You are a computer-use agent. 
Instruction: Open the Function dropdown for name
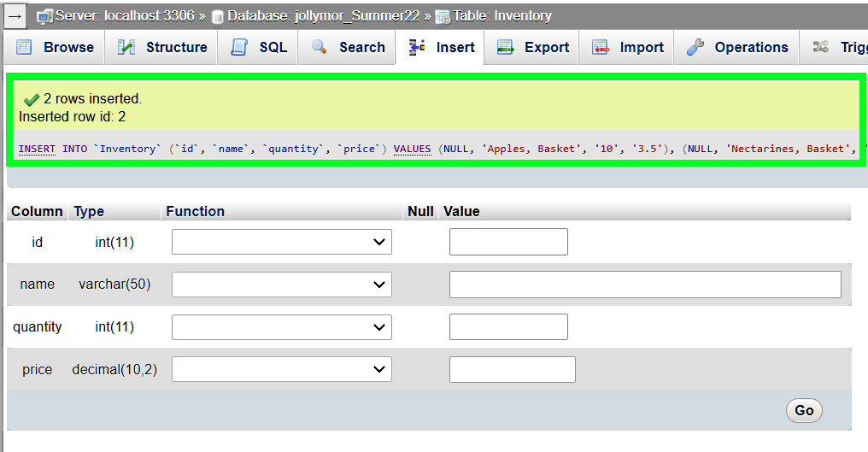pos(282,285)
